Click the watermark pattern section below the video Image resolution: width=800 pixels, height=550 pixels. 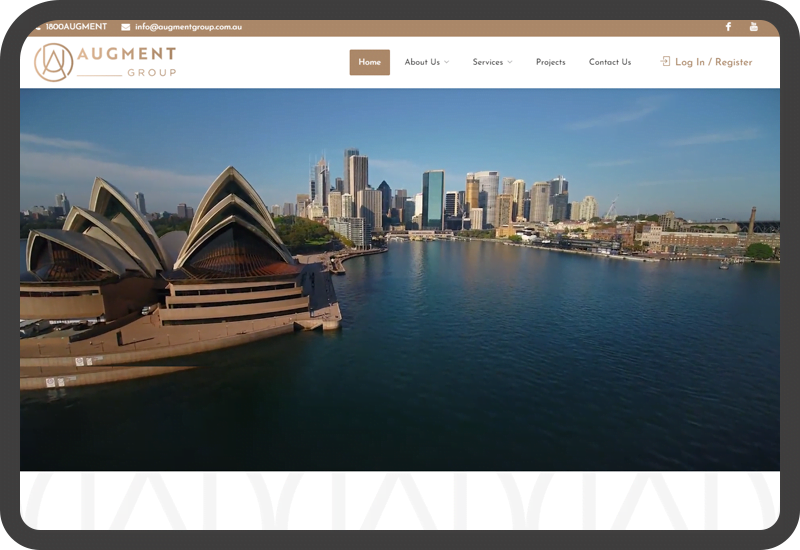400,500
